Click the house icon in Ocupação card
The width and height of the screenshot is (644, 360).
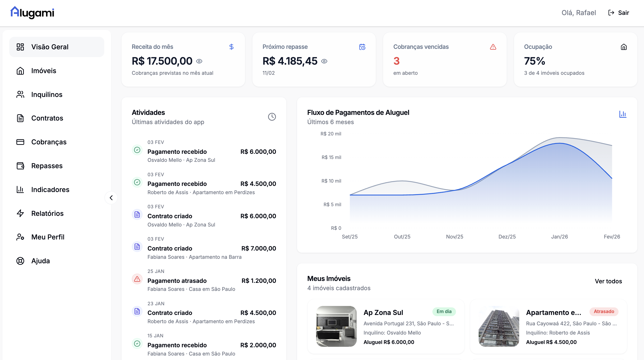(623, 47)
